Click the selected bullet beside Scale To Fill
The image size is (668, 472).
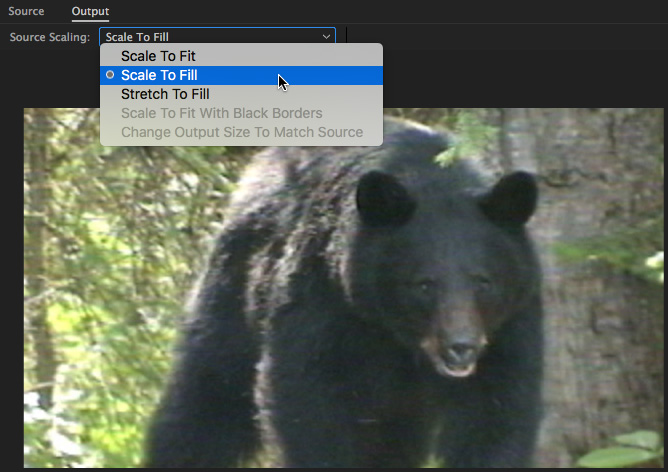click(110, 75)
